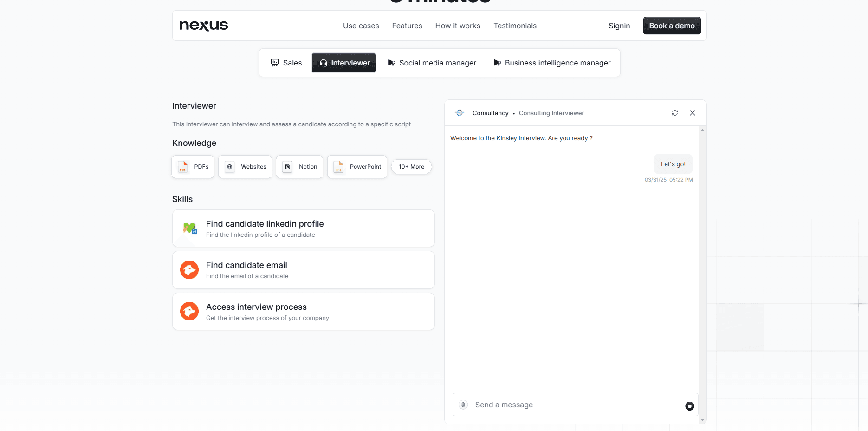Switch to the Sales use case
The image size is (868, 431).
286,63
